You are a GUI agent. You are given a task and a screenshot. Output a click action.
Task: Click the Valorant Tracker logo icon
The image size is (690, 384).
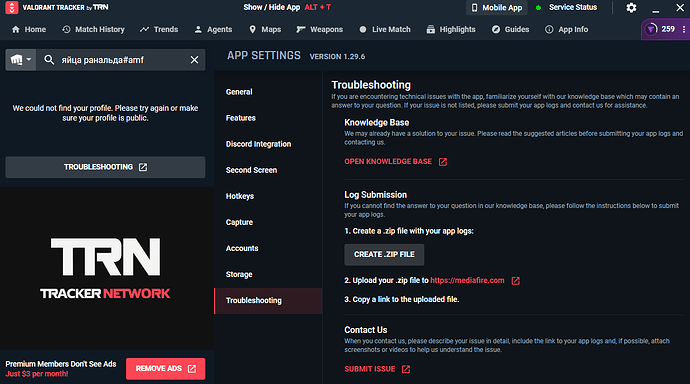(x=11, y=7)
